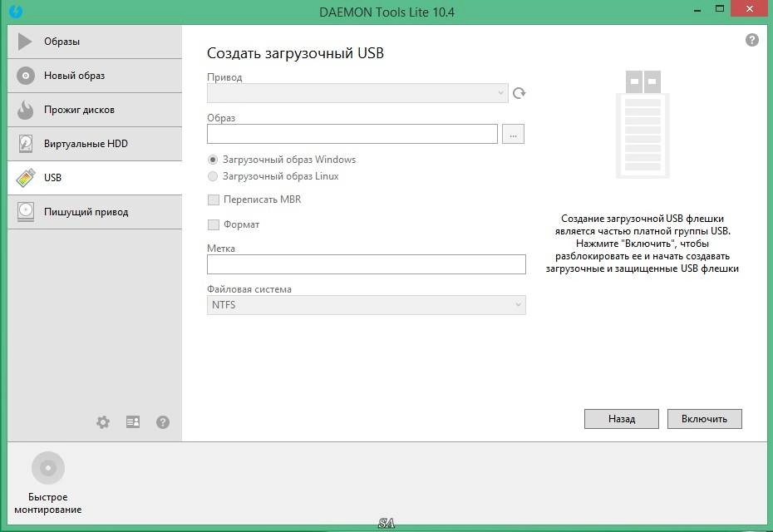Click the news/license card icon in sidebar

coord(133,421)
